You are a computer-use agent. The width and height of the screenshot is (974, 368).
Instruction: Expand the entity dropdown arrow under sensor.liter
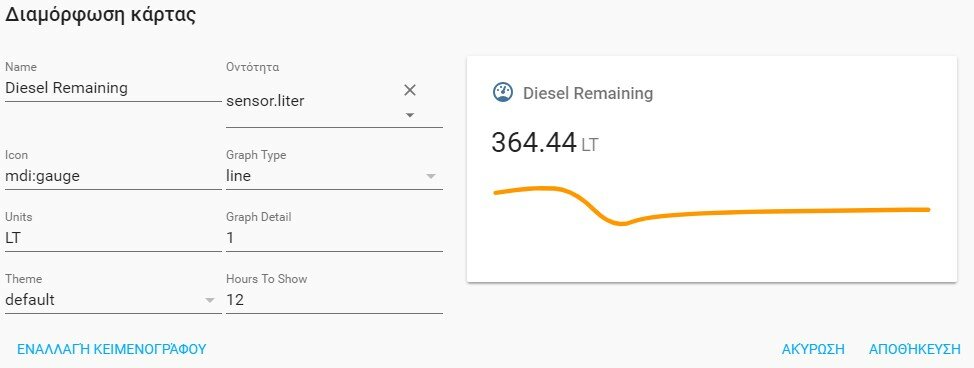[409, 115]
